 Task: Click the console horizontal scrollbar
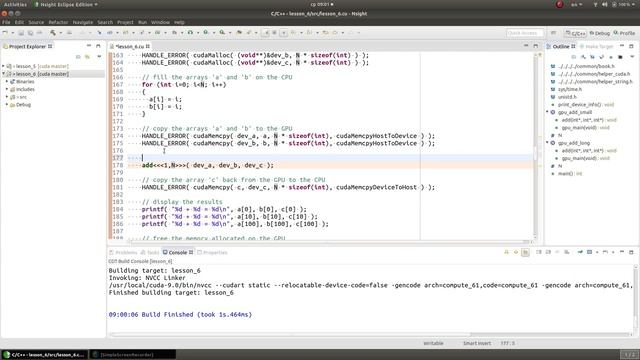[290, 334]
